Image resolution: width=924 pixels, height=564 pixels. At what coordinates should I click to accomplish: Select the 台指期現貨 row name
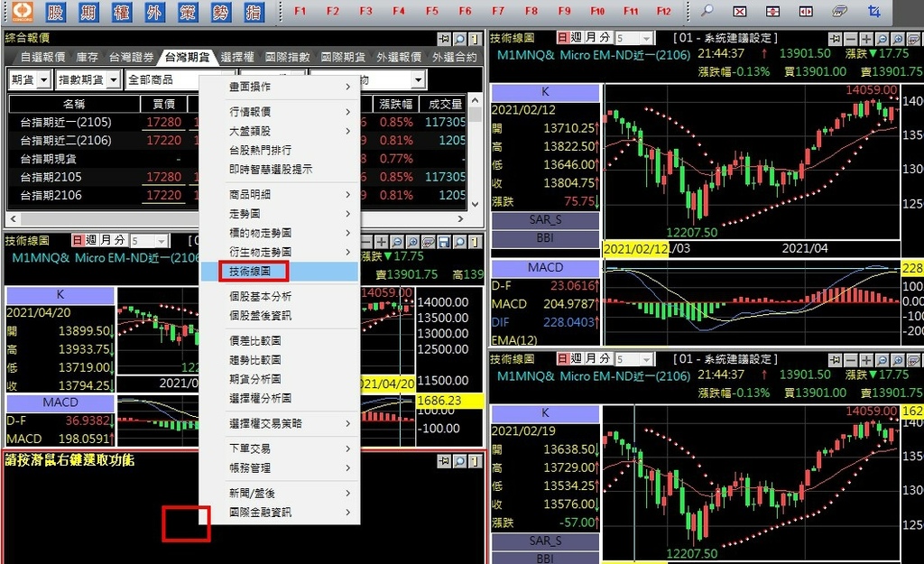click(49, 159)
